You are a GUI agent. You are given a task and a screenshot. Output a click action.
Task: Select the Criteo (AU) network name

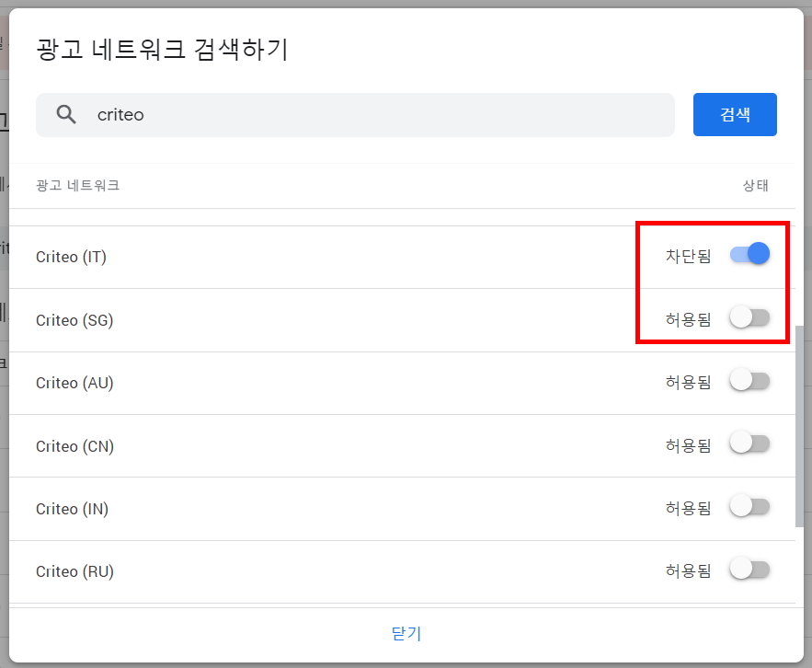tap(74, 383)
